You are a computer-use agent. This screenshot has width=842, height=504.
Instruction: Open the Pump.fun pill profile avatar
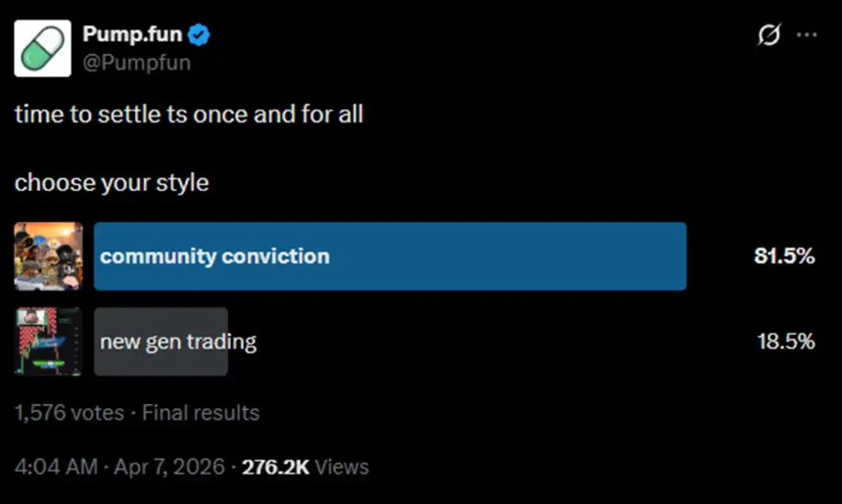click(x=42, y=48)
